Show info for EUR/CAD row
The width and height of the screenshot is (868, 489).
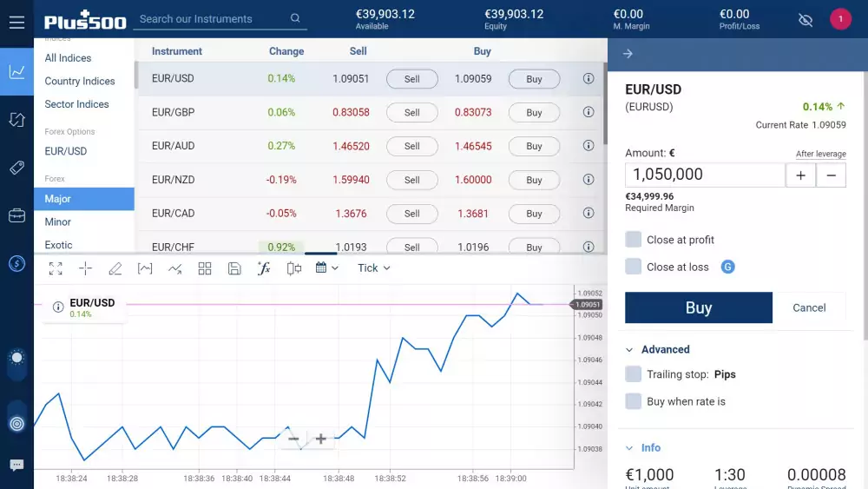(x=589, y=213)
